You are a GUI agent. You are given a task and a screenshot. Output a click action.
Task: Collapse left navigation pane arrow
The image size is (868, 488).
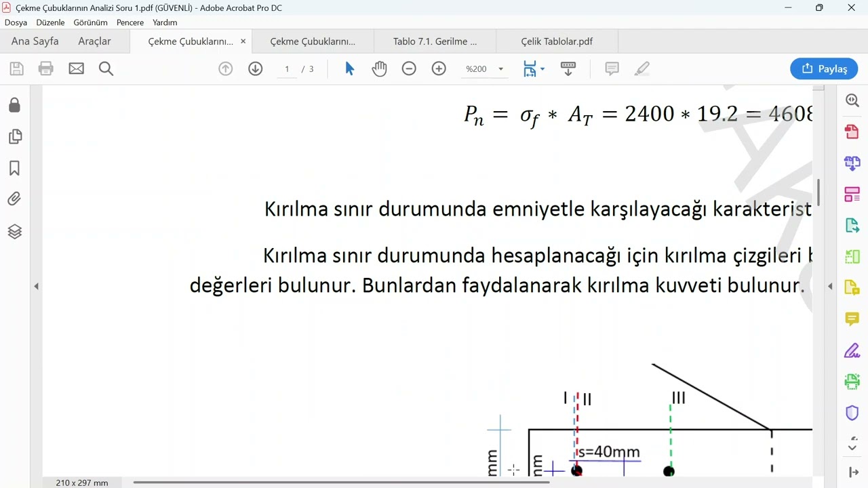click(x=36, y=287)
